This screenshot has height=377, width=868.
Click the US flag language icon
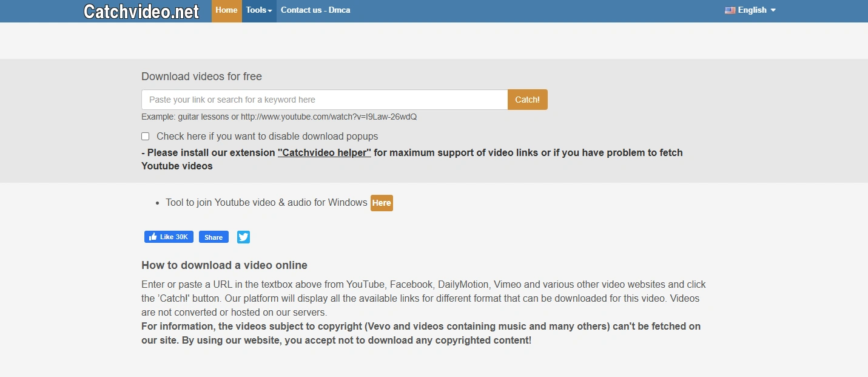point(730,10)
